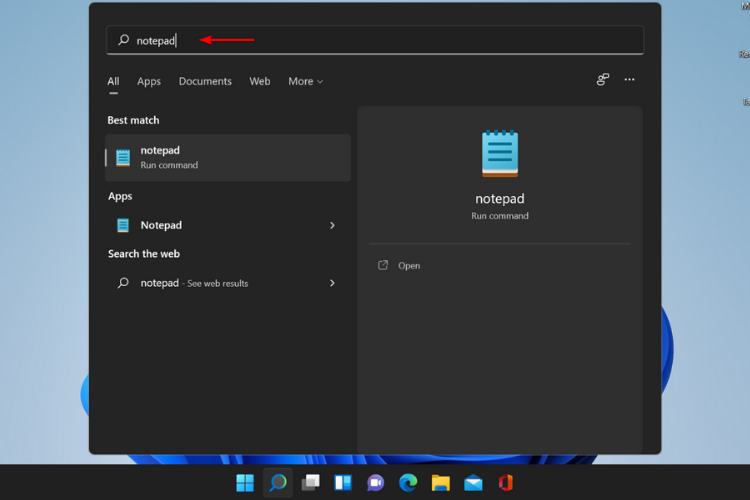Screen dimensions: 750x500
Task: Open Microsoft Edge from the taskbar
Action: point(408,483)
